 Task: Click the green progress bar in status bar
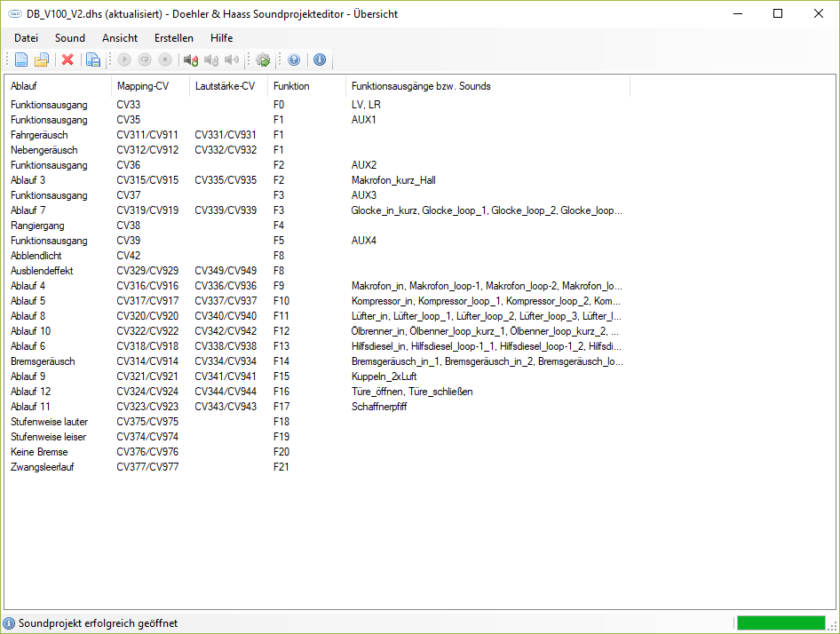(781, 622)
